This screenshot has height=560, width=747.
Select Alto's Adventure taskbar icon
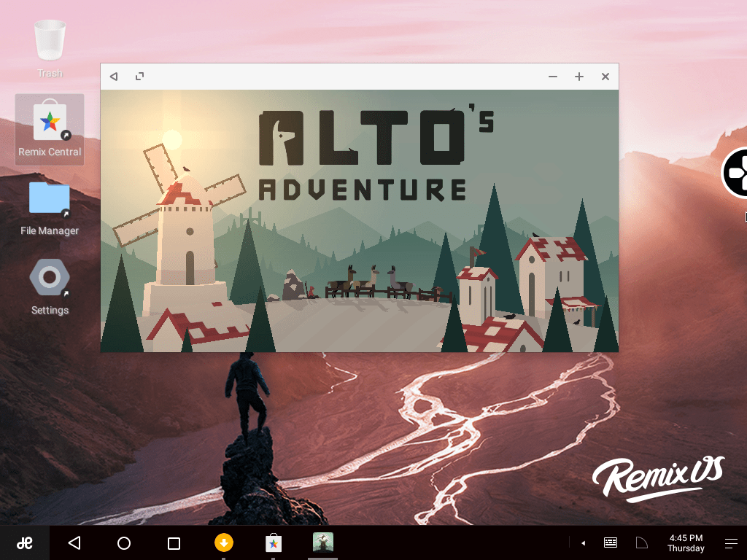click(323, 542)
